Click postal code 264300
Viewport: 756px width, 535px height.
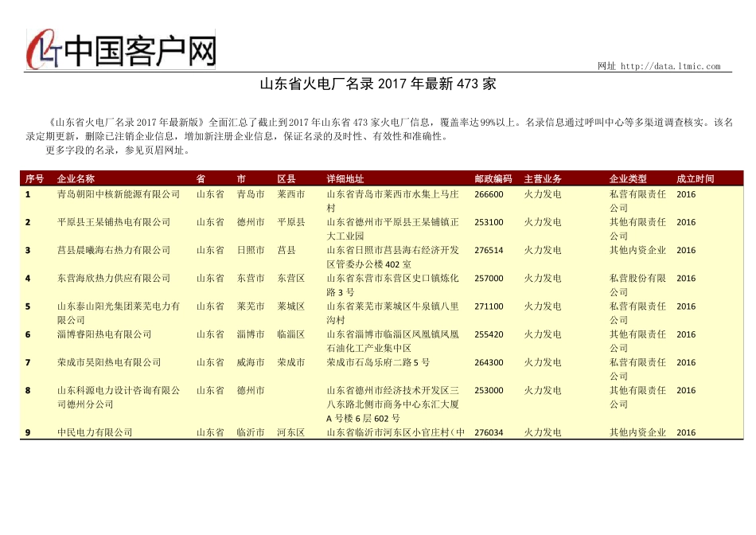489,362
